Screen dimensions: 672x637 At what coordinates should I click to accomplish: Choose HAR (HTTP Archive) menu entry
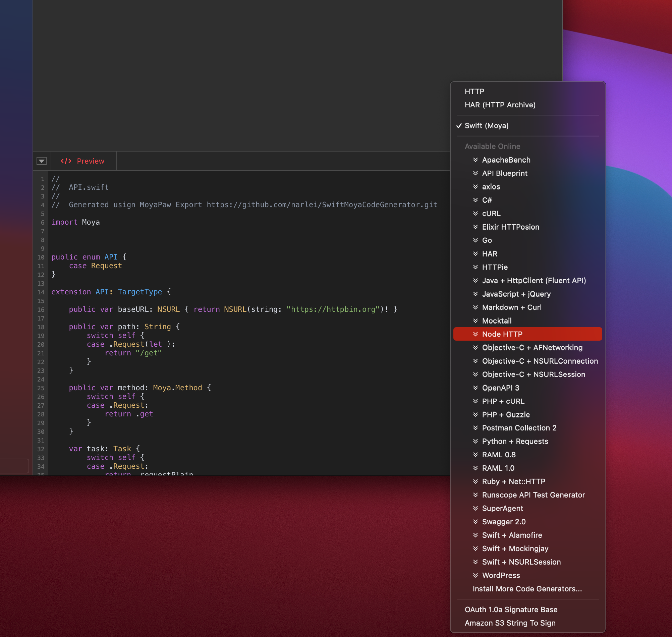tap(500, 105)
